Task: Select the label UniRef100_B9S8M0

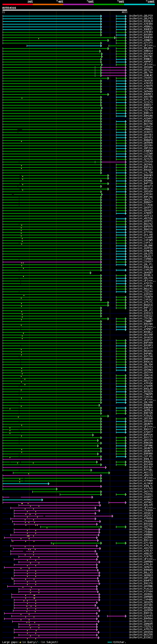Action: coord(141,35)
